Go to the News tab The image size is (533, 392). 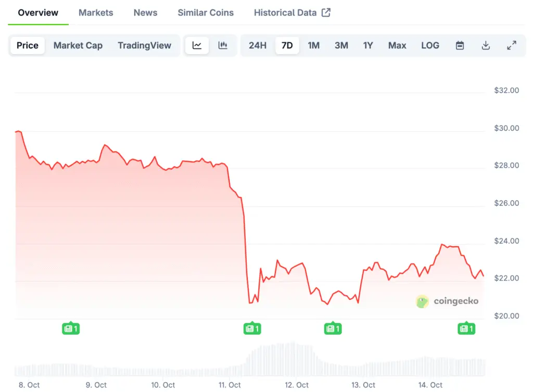[145, 12]
